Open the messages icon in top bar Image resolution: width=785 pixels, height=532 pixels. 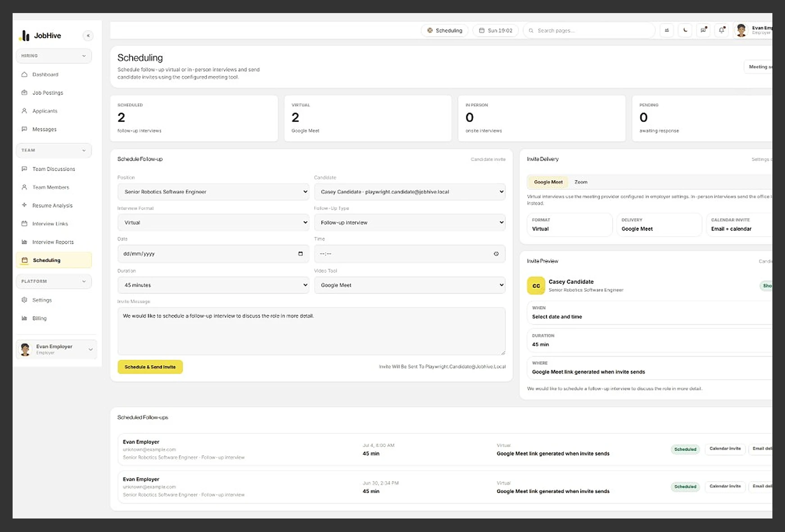click(703, 30)
